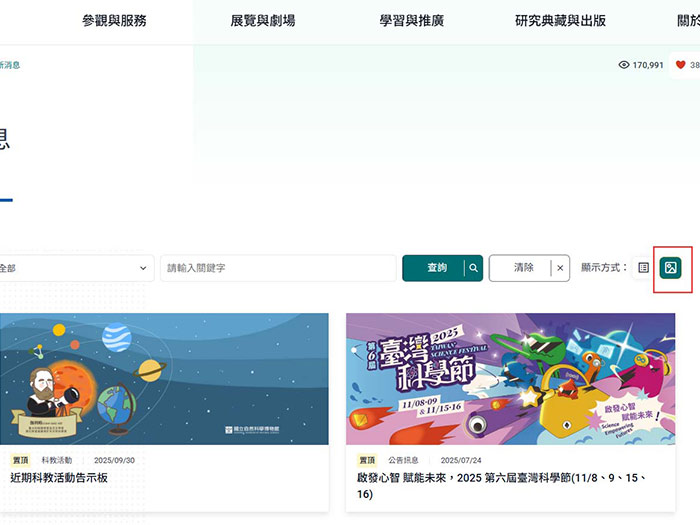The height and width of the screenshot is (525, 700).
Task: Click the 公告訊息 category tag
Action: click(x=404, y=460)
